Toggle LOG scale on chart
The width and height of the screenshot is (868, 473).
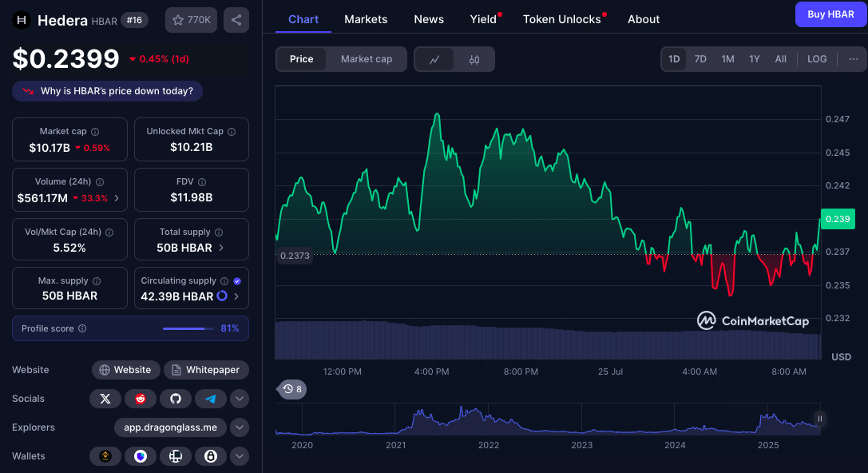click(817, 58)
